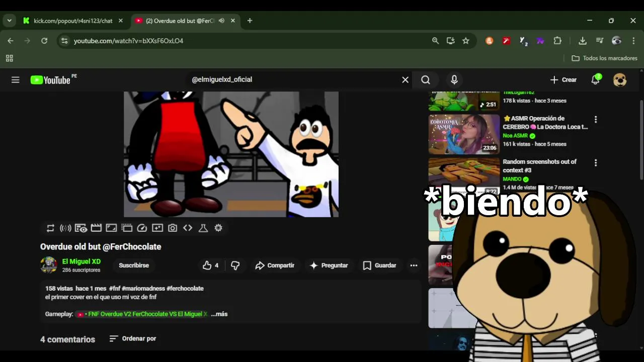Open Ordenar por comment sorting menu
The height and width of the screenshot is (362, 644).
coord(133,339)
